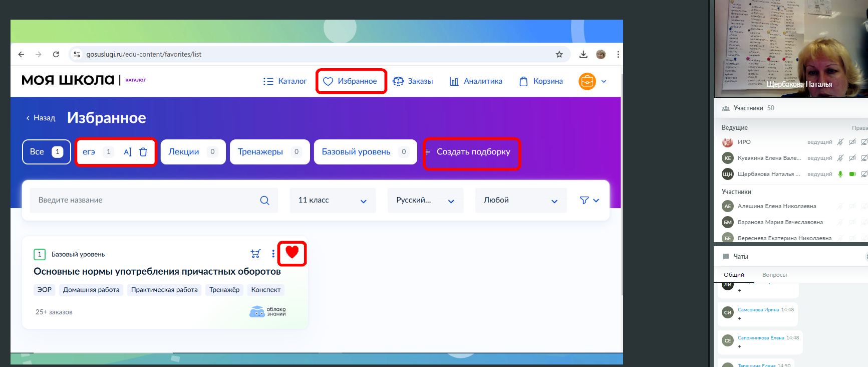Bookmark page with the star icon
The height and width of the screenshot is (367, 868).
(x=559, y=54)
